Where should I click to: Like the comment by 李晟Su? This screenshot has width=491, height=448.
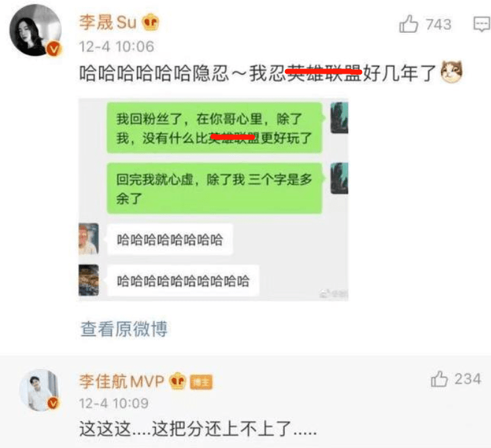pyautogui.click(x=408, y=24)
